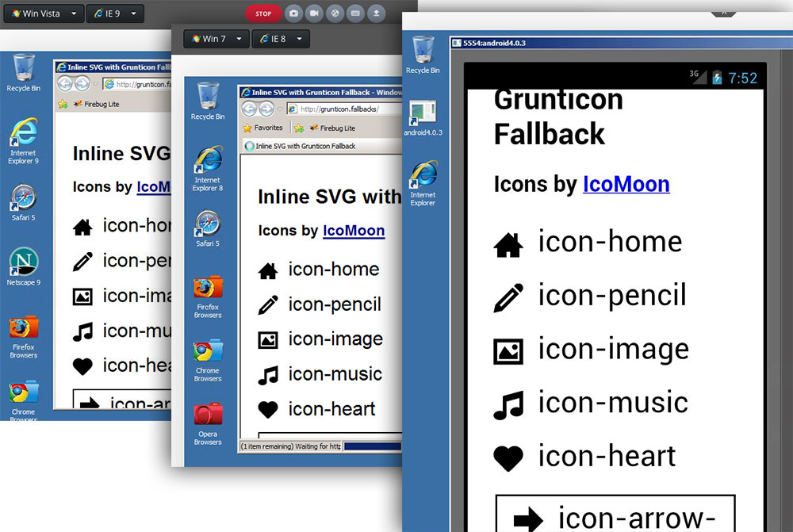Click the icon-home text in IE 8 window

point(334,269)
